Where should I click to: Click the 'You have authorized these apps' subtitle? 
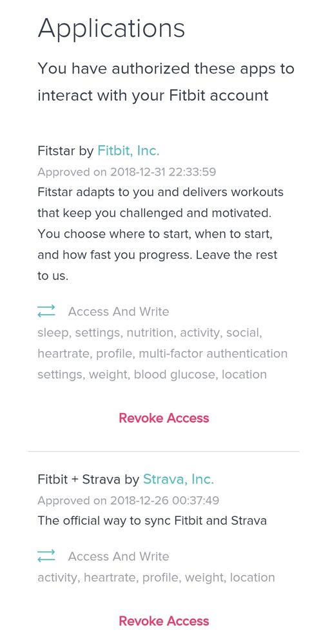coord(166,82)
